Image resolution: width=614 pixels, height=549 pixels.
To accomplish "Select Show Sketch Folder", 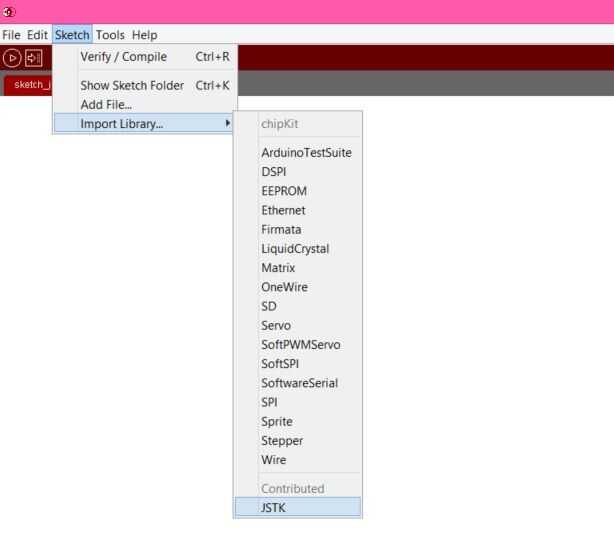I will point(145,85).
